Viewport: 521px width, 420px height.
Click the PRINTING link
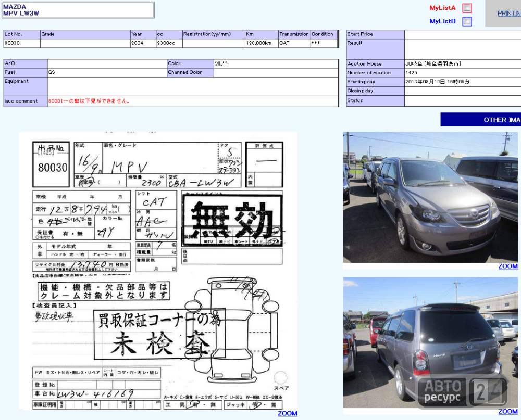pyautogui.click(x=509, y=14)
